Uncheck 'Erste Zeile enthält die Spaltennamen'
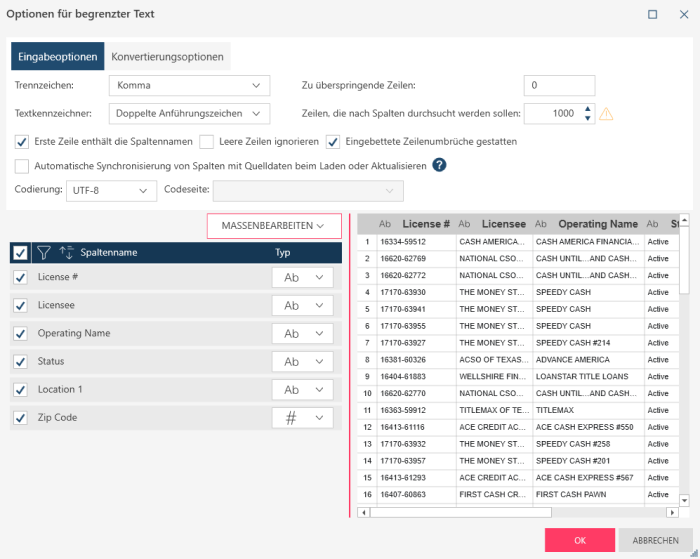Screen dimensions: 700x559 pyautogui.click(x=22, y=142)
